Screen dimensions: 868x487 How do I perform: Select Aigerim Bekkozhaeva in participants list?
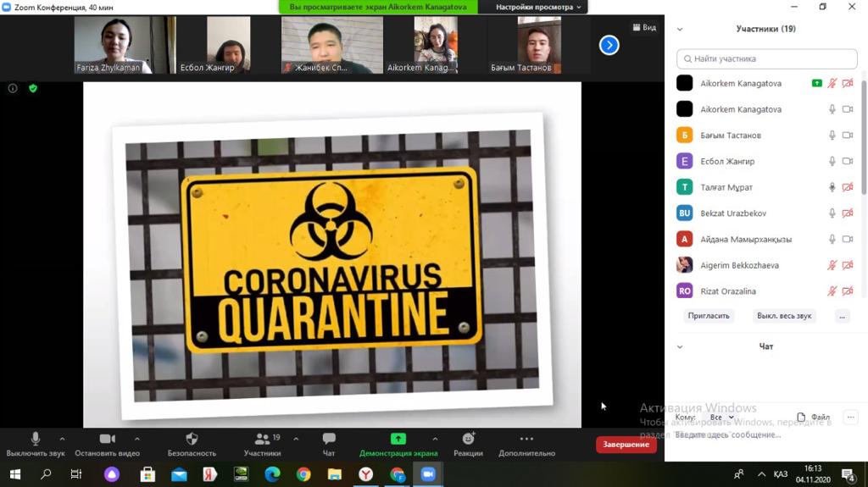(766, 266)
